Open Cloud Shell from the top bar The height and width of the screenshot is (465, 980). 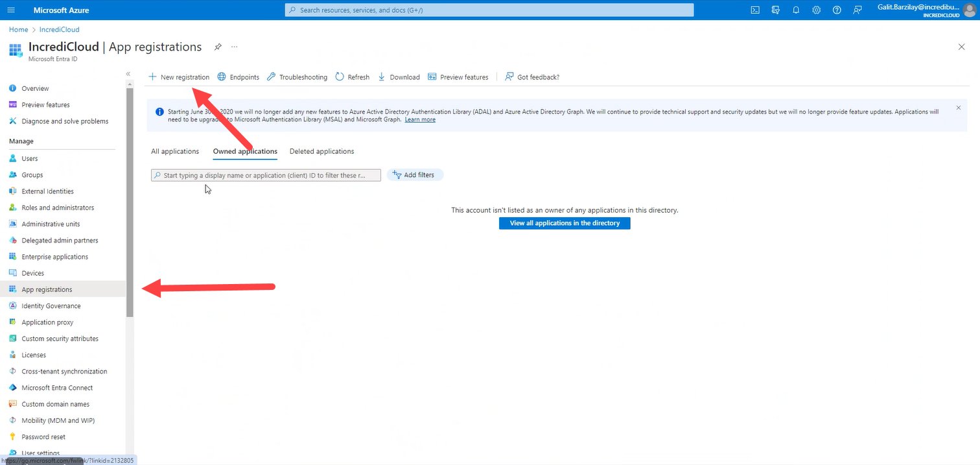pos(755,10)
